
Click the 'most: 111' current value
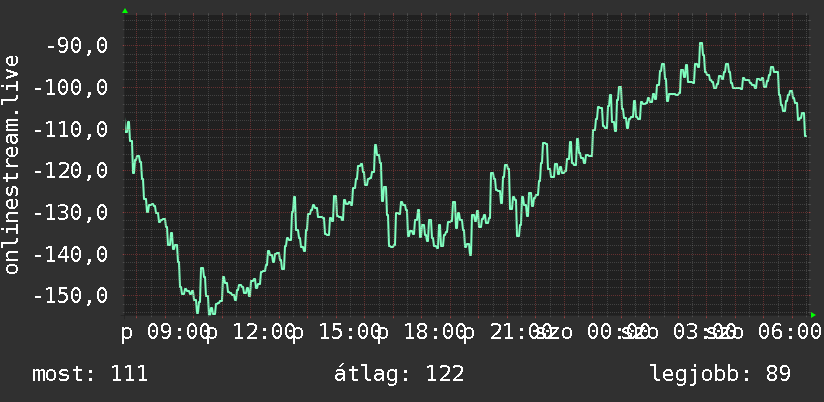(90, 374)
